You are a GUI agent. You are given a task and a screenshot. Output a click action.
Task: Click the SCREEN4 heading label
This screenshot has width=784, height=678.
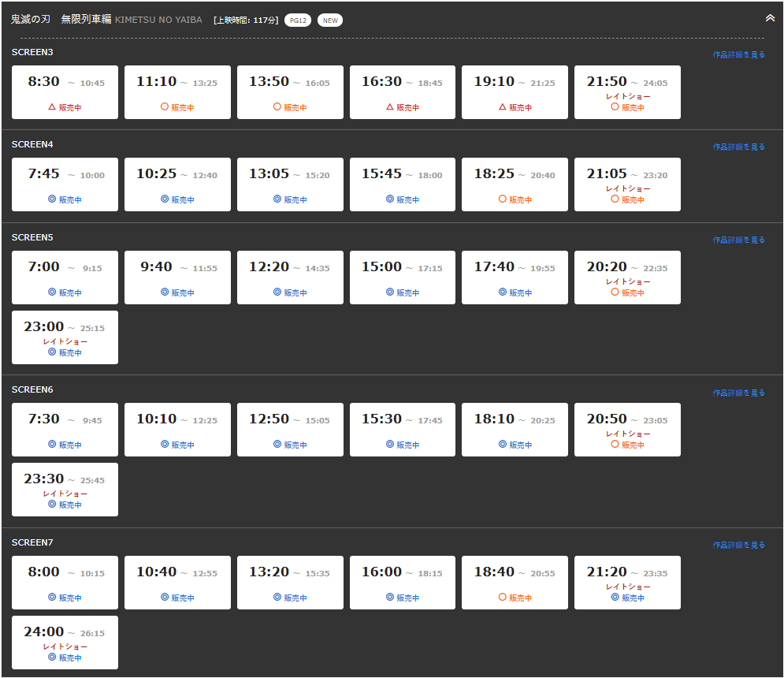(x=32, y=144)
